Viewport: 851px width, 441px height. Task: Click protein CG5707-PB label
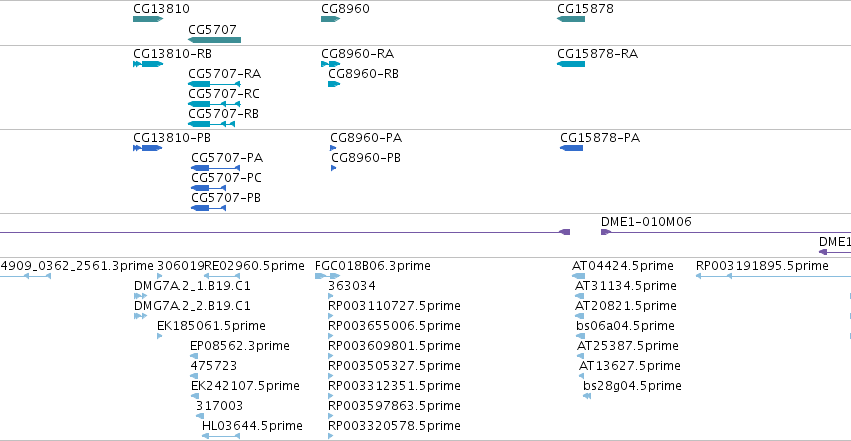tap(226, 197)
